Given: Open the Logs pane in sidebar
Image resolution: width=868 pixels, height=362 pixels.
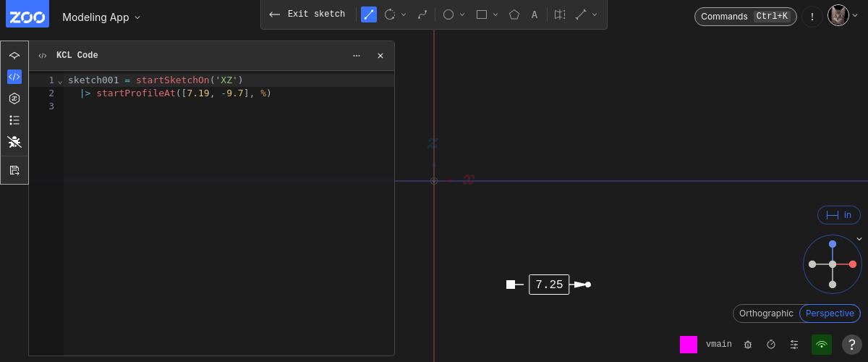Looking at the screenshot, I should tap(14, 120).
